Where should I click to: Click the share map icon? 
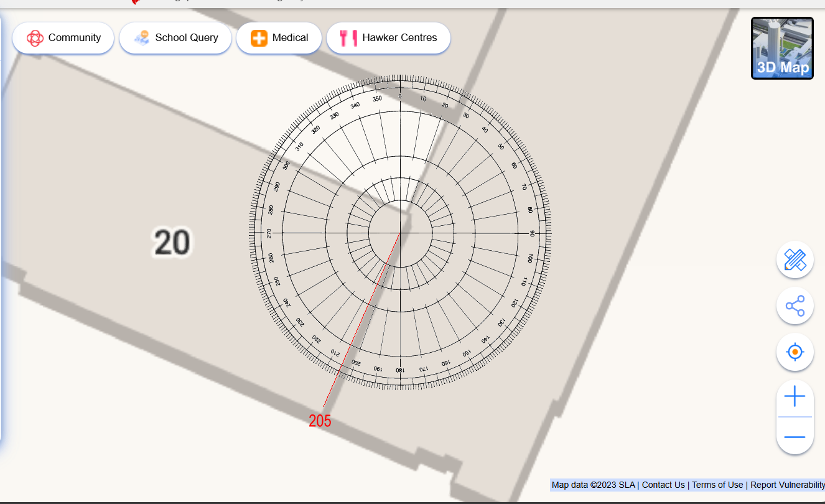[x=795, y=306]
